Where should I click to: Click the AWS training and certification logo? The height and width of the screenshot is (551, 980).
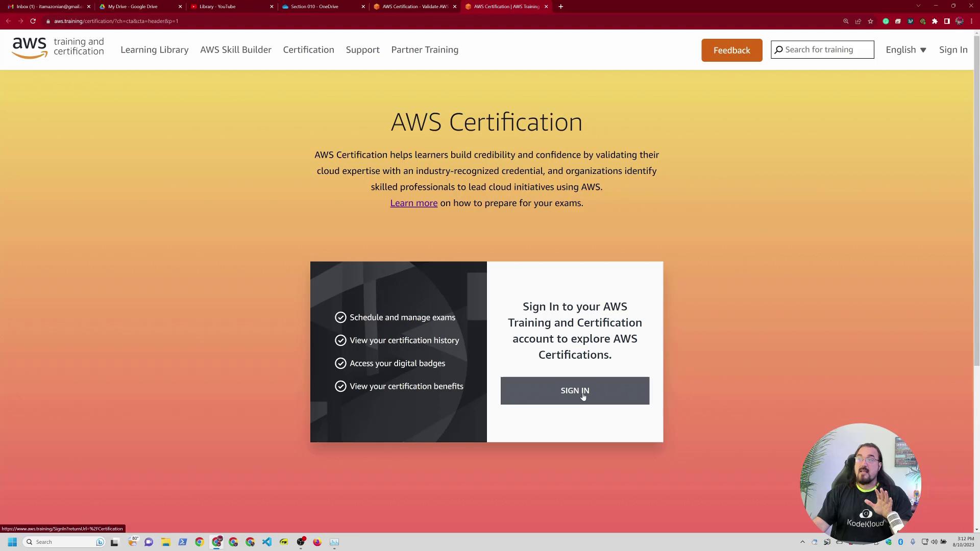(58, 48)
